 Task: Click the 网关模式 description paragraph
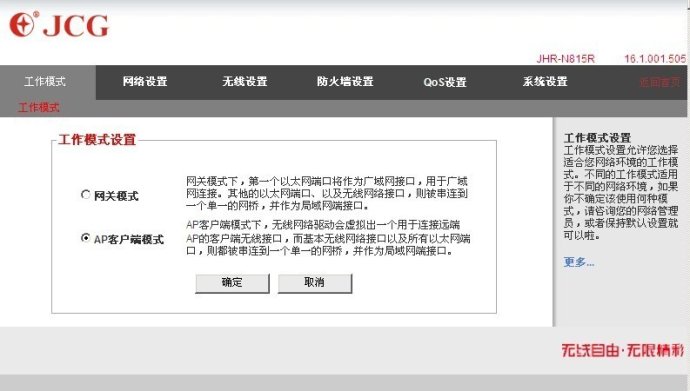pos(327,194)
